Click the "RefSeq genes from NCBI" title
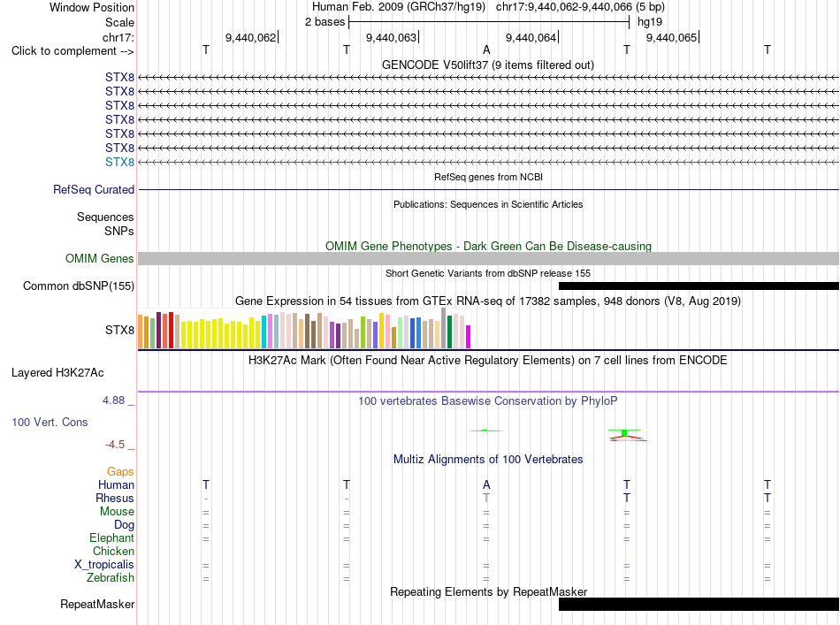The height and width of the screenshot is (625, 840). 488,177
